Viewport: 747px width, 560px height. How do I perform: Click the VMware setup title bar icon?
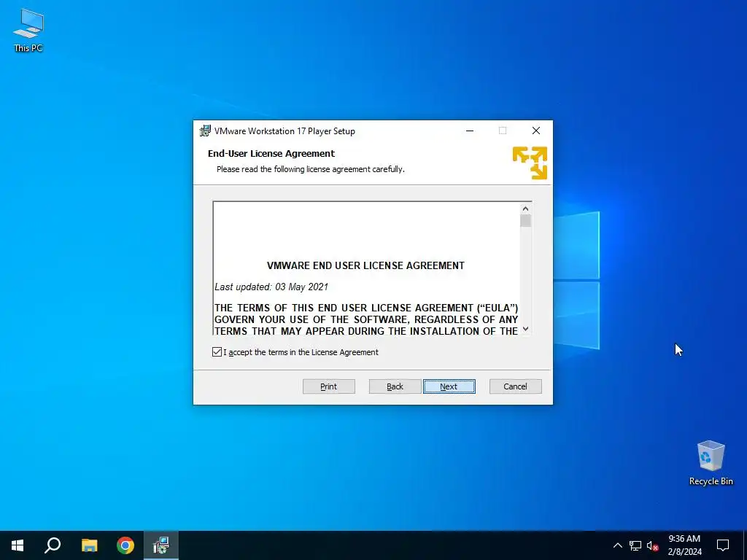(205, 131)
